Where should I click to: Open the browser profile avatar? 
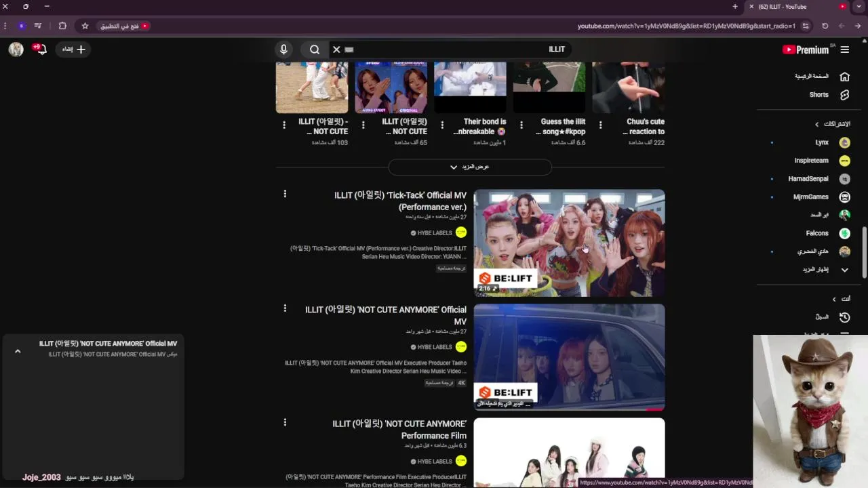[x=22, y=26]
